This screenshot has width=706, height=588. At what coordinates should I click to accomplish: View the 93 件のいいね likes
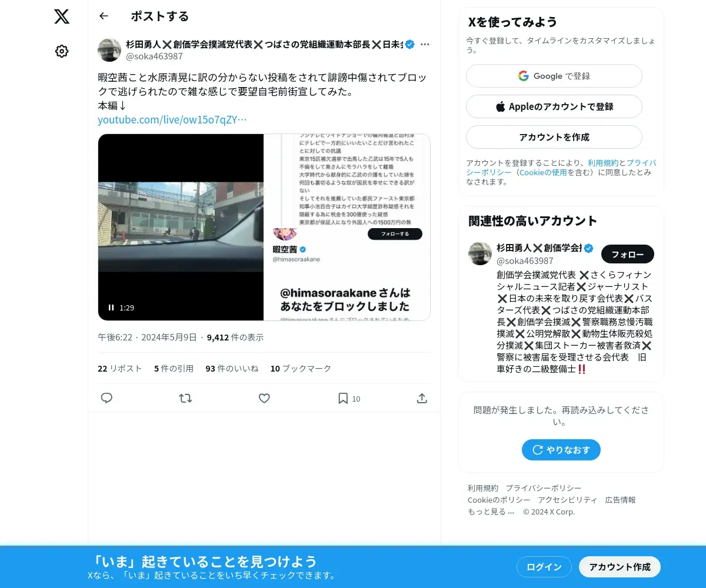(232, 369)
